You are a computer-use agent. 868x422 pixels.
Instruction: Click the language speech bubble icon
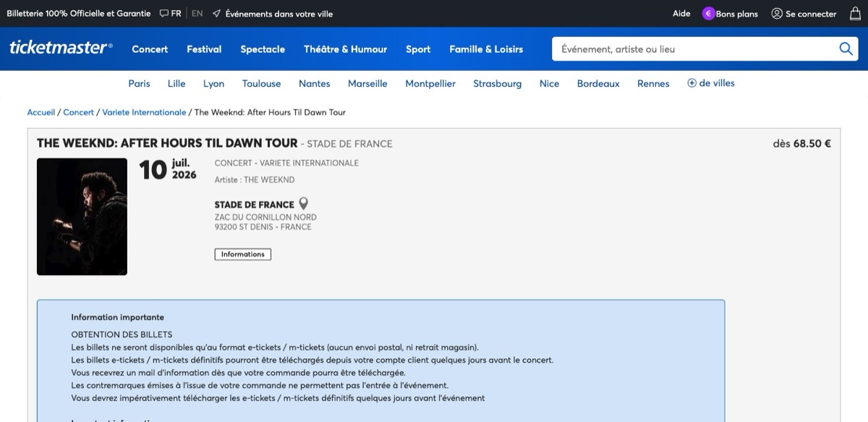pos(164,13)
